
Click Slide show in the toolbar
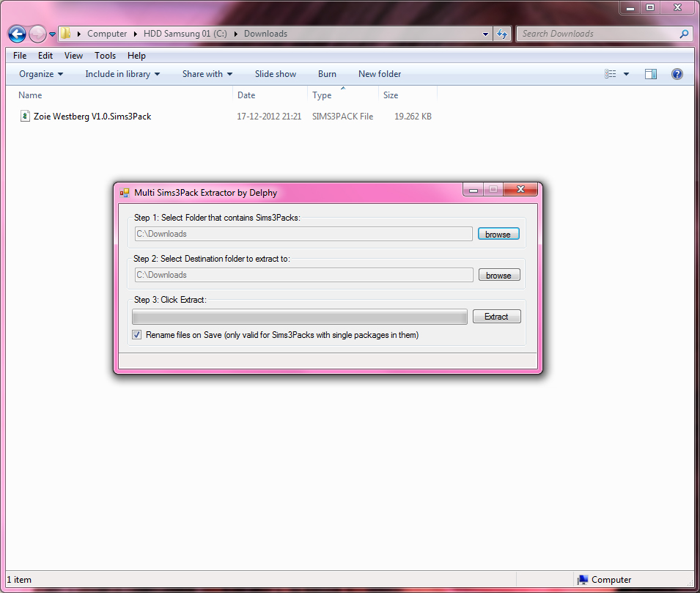click(276, 74)
